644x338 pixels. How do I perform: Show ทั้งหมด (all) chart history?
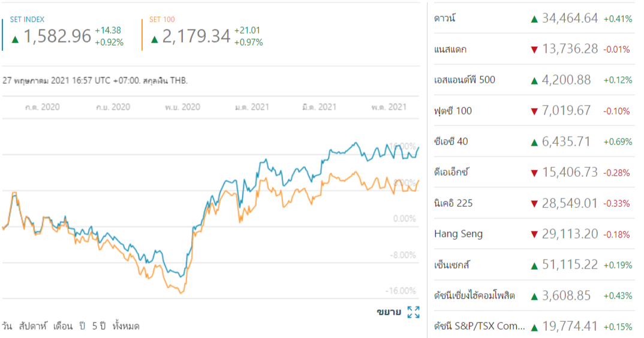point(126,327)
